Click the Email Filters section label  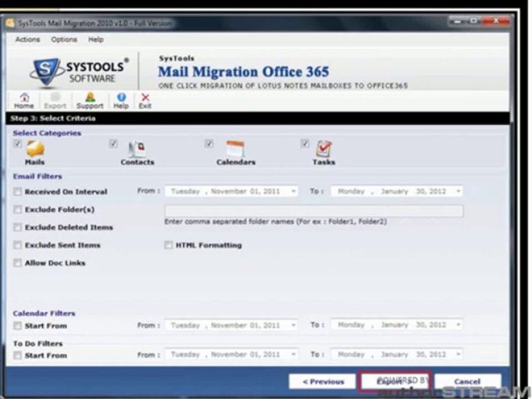coord(38,176)
